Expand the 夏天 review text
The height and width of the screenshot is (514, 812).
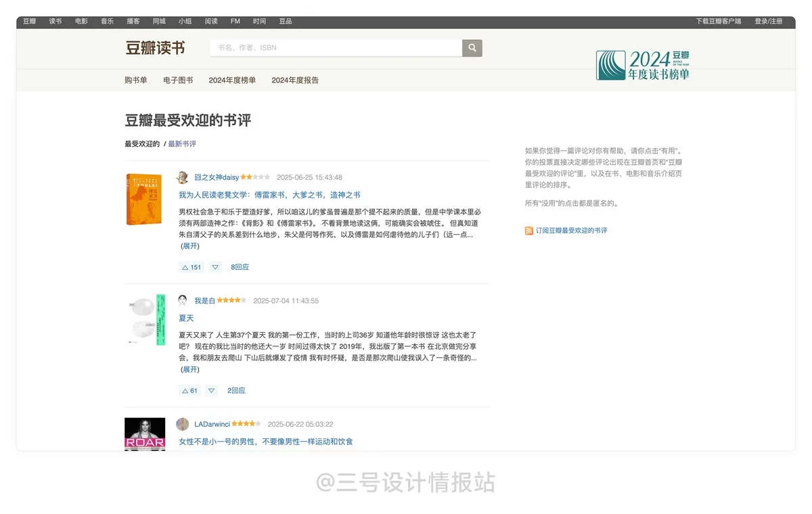(x=189, y=369)
